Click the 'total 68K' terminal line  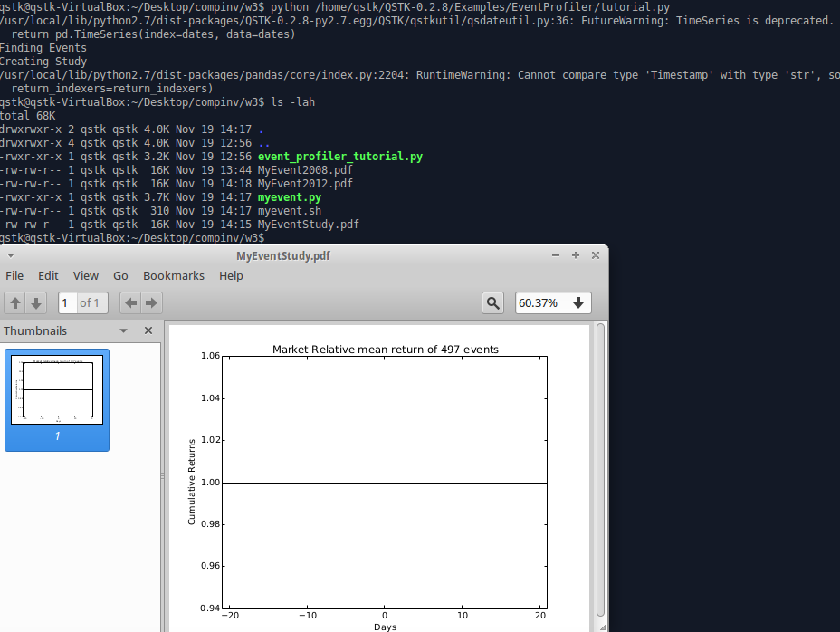[28, 116]
